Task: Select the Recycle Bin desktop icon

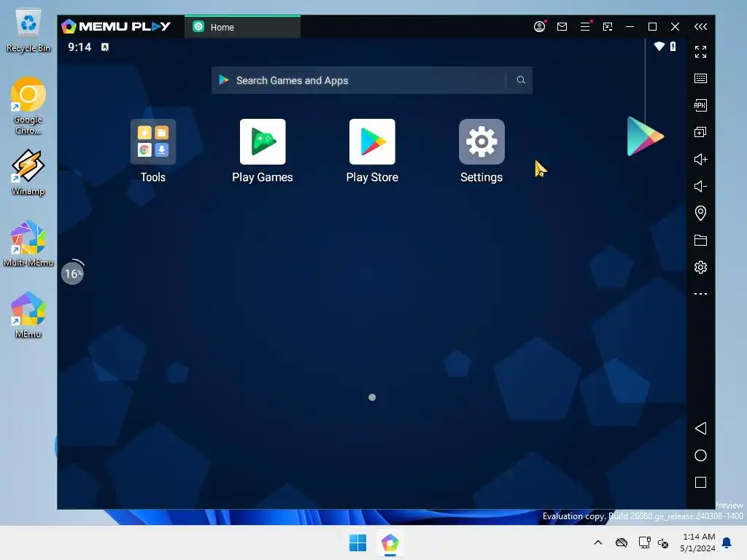Action: (28, 31)
